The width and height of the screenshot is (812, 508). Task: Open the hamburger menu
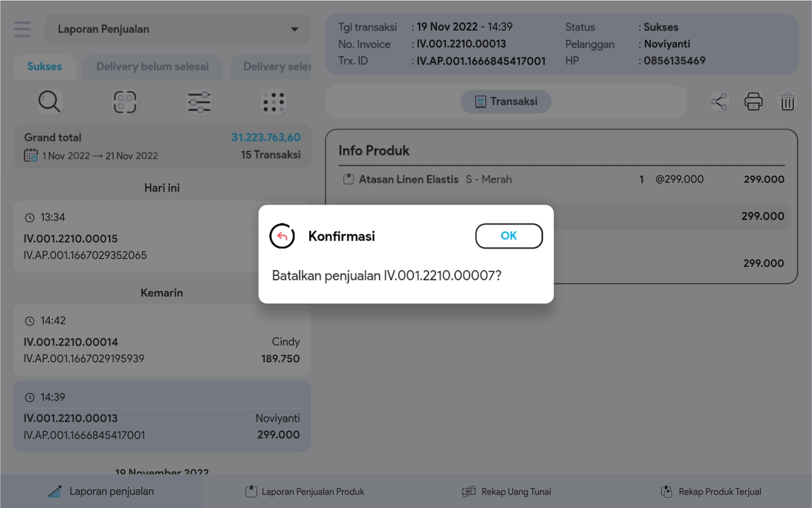tap(22, 29)
